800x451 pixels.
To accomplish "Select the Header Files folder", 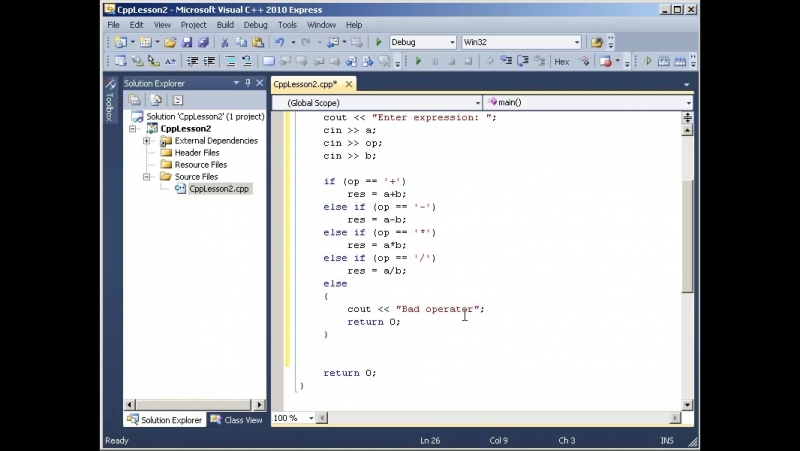I will (197, 153).
